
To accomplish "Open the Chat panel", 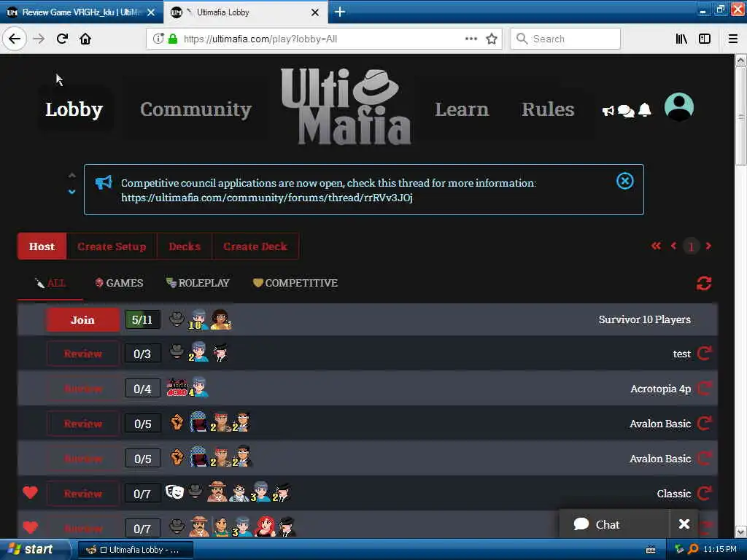I will (614, 524).
